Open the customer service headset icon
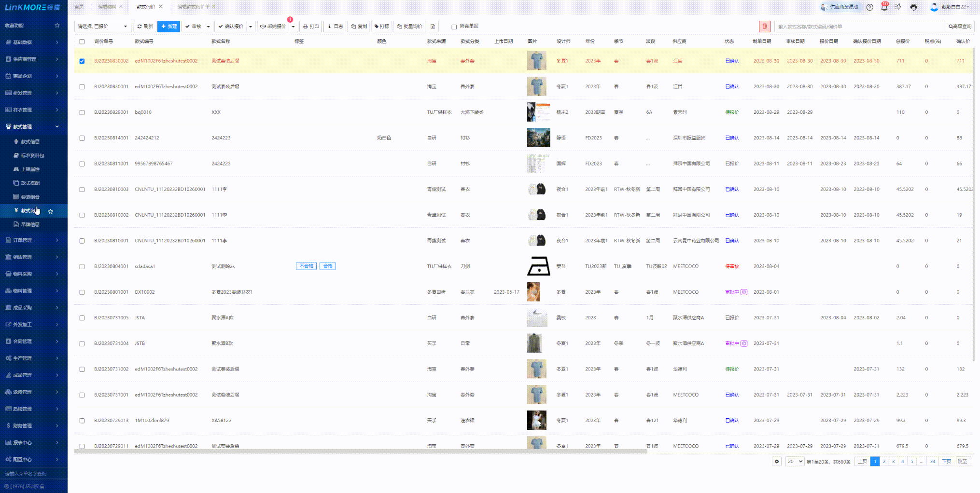 point(913,7)
